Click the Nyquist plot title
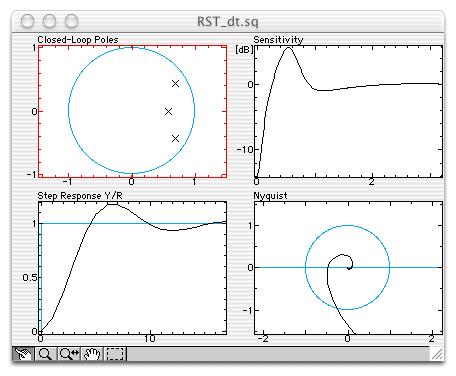Screen dimensions: 456x376 (270, 196)
